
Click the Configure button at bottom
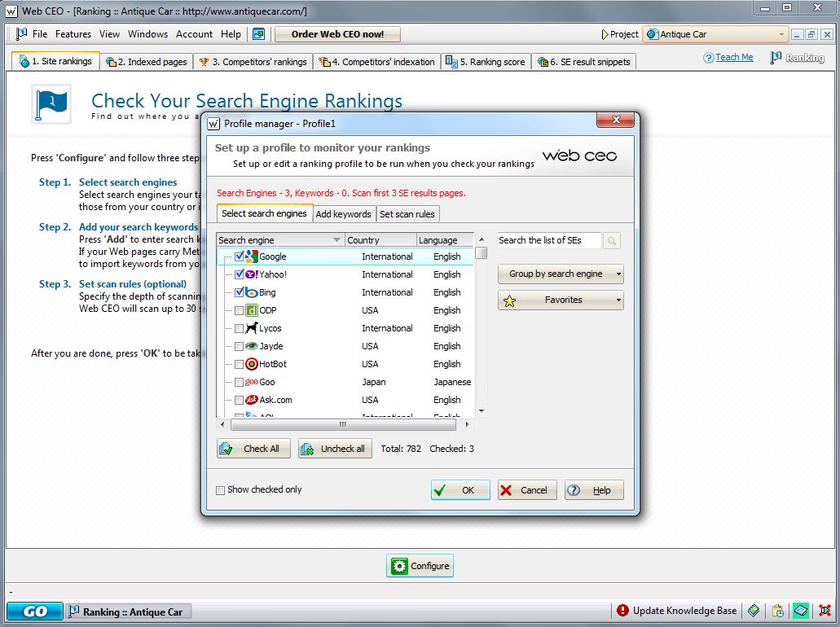tap(420, 566)
